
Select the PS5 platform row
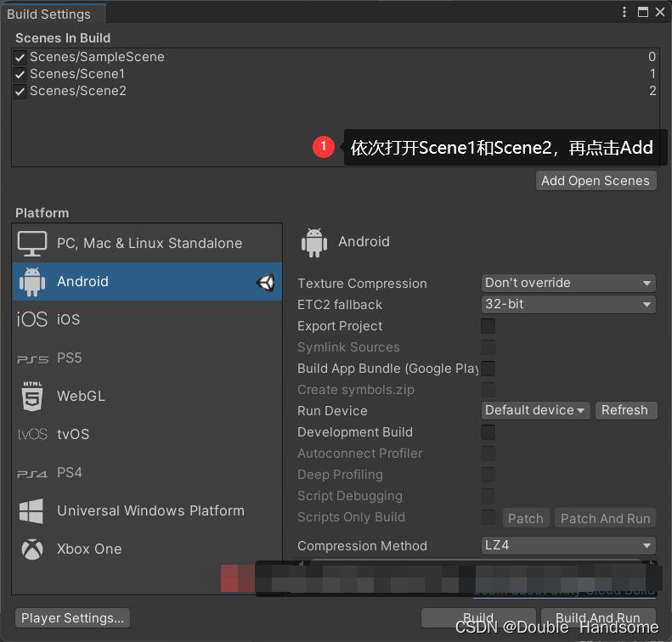click(147, 358)
